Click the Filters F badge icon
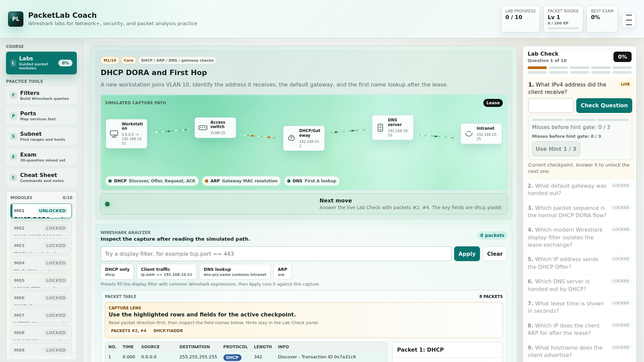The height and width of the screenshot is (362, 644). [x=13, y=95]
